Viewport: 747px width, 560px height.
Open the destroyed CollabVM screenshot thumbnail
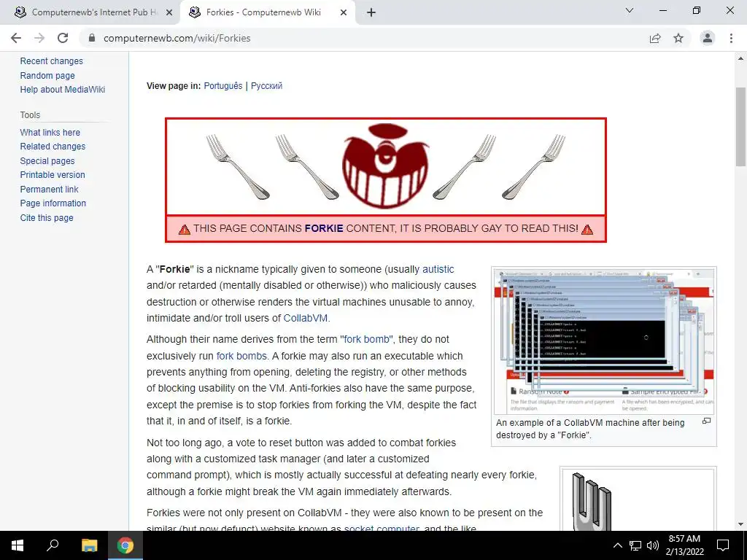click(x=603, y=341)
